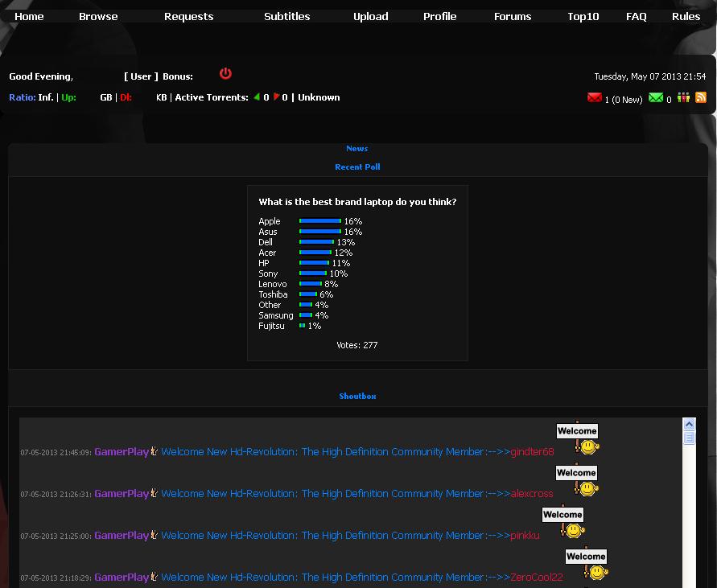Click the poll question title text
The height and width of the screenshot is (588, 717).
(357, 202)
